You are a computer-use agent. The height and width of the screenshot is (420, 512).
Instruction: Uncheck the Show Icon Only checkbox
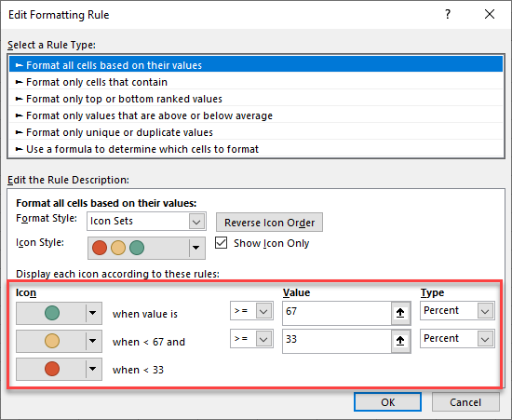pyautogui.click(x=221, y=243)
